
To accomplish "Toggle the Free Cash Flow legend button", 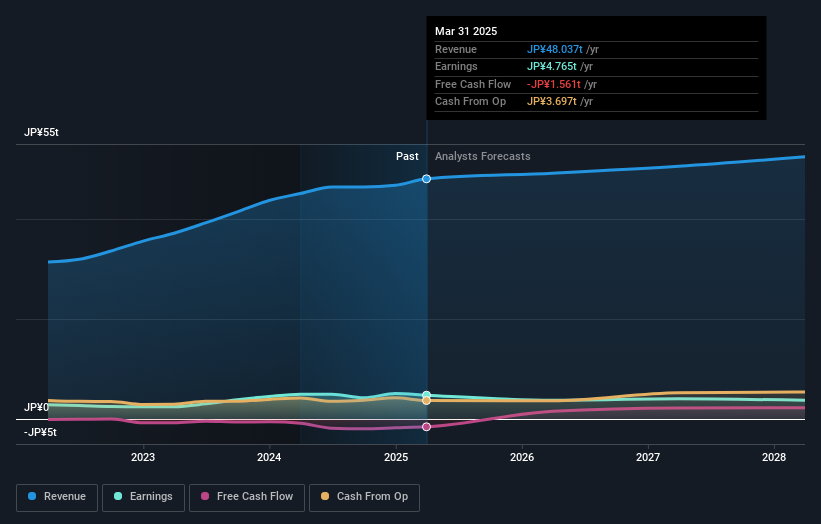I will (x=247, y=497).
